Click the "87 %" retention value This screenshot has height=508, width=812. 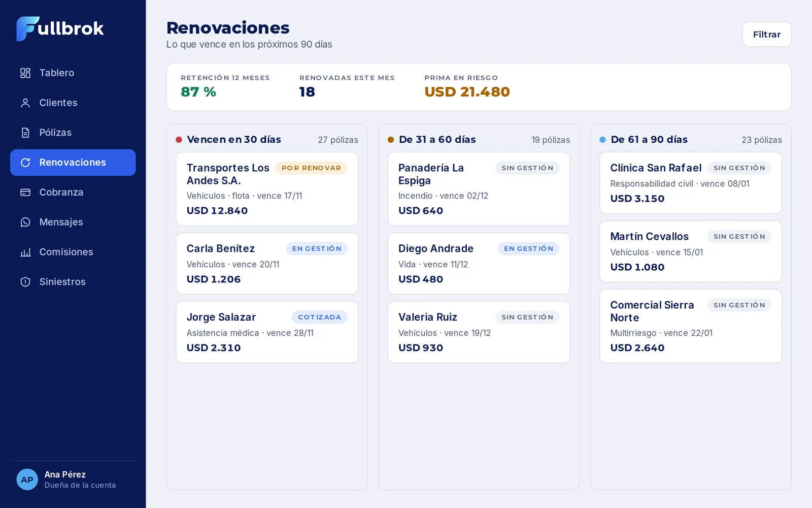pos(198,92)
